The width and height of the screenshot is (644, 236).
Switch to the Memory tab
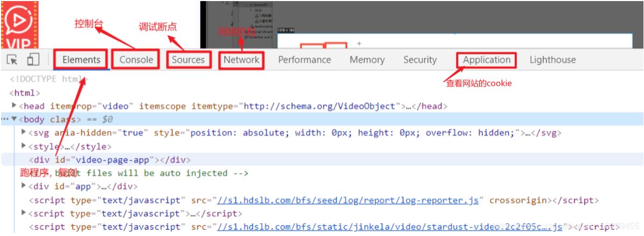[367, 60]
